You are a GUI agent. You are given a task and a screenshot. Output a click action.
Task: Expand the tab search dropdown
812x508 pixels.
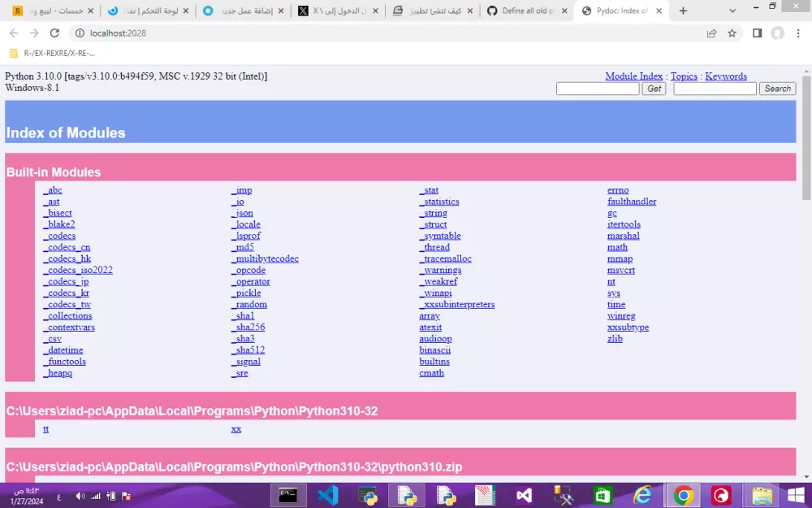pos(732,11)
